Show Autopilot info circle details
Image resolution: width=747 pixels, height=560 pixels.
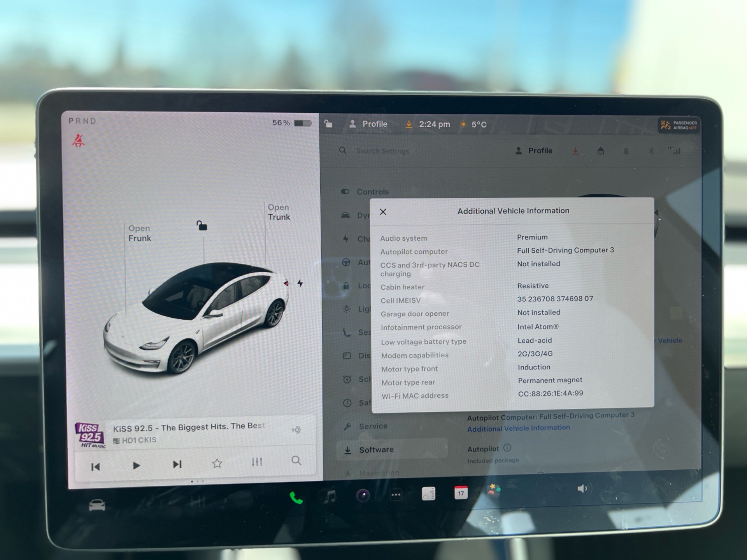(x=507, y=448)
